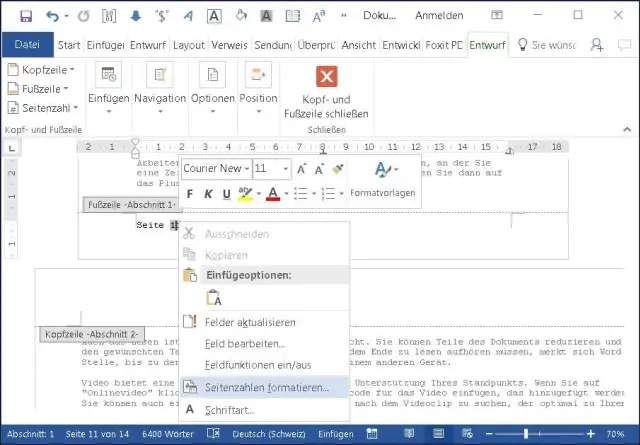Image resolution: width=640 pixels, height=445 pixels.
Task: Toggle bold in the mini toolbar
Action: click(191, 194)
